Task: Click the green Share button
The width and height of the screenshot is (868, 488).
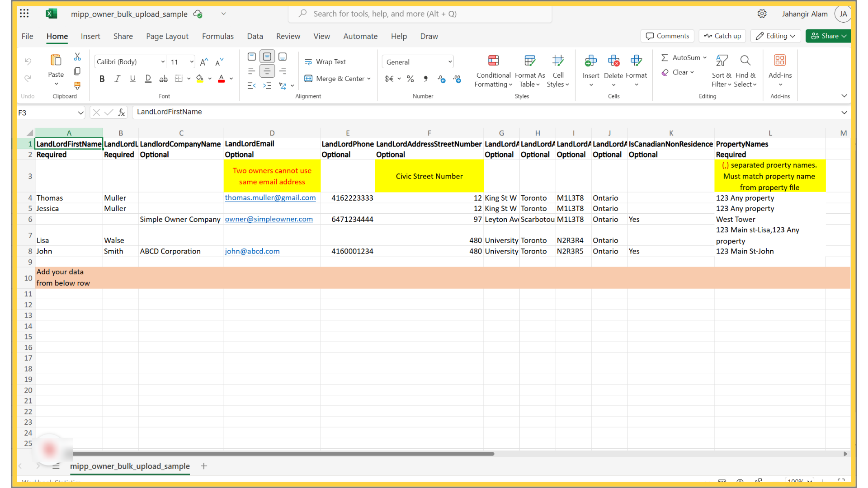Action: [x=828, y=36]
